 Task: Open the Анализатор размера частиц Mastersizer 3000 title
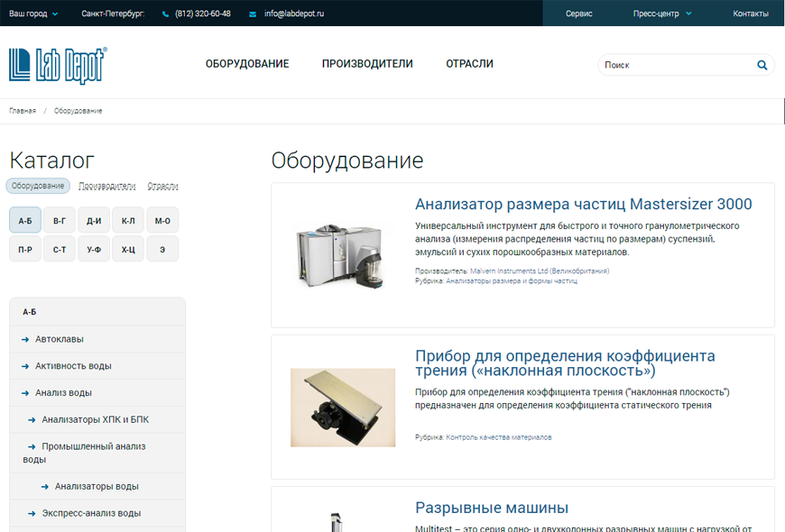coord(583,204)
